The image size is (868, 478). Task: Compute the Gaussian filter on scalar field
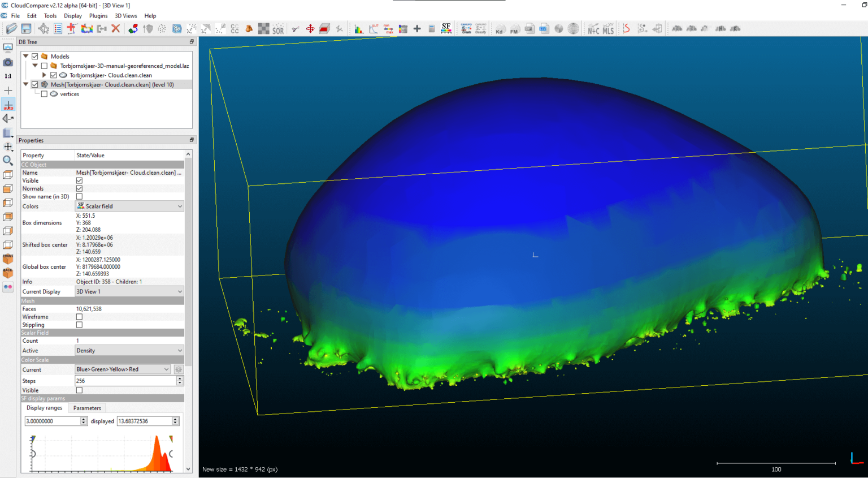[x=373, y=28]
